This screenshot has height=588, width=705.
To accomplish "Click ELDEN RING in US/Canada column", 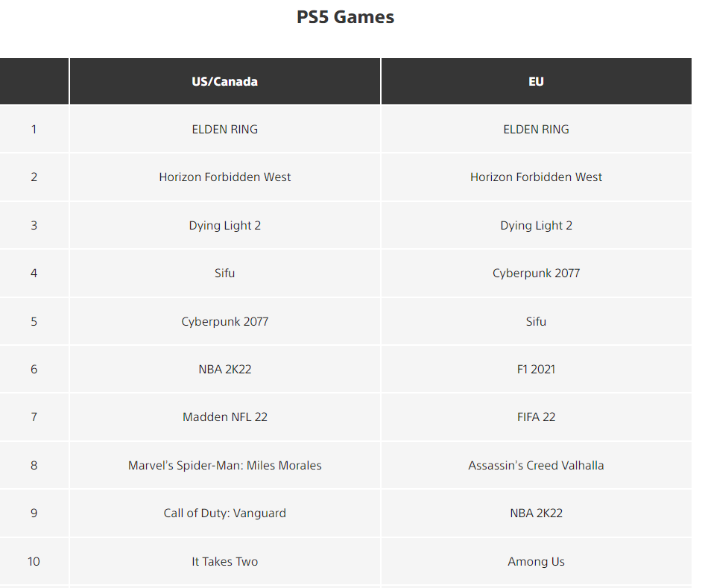I will [225, 130].
